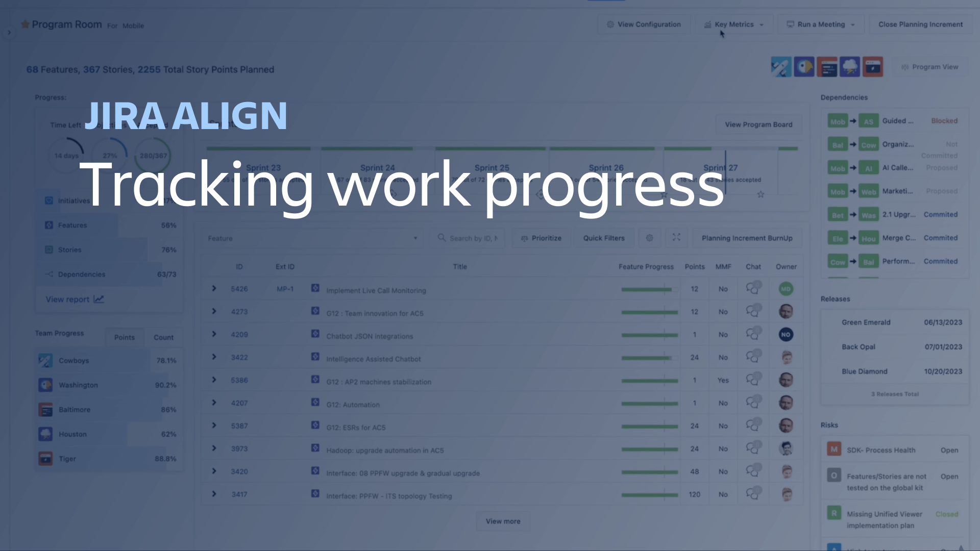Screen dimensions: 980x551
Task: Expand the feature row for ID 5426
Action: 214,290
